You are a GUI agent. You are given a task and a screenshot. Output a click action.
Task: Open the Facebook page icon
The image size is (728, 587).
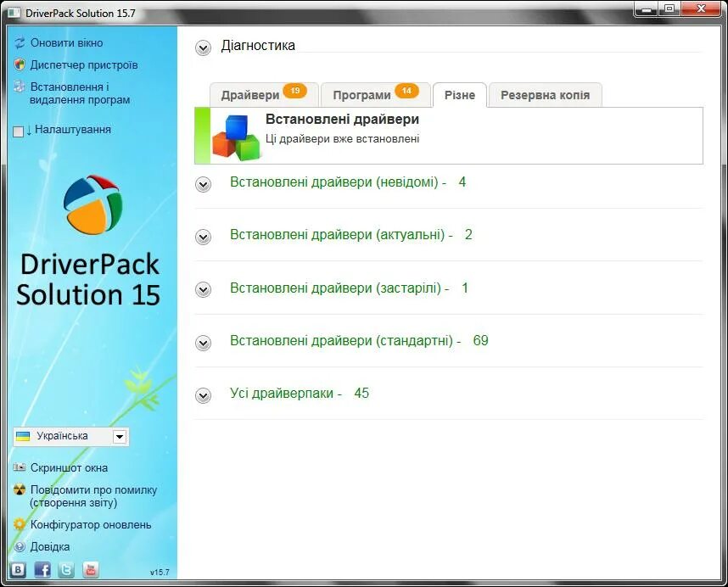42,569
